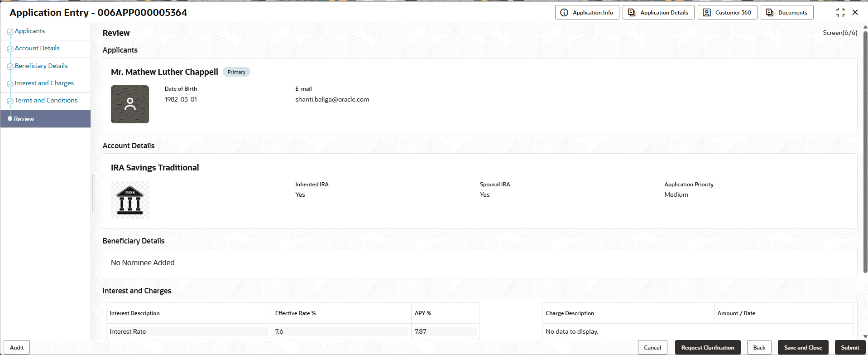The height and width of the screenshot is (355, 868).
Task: Click the Applicants step checkmark icon
Action: 10,32
